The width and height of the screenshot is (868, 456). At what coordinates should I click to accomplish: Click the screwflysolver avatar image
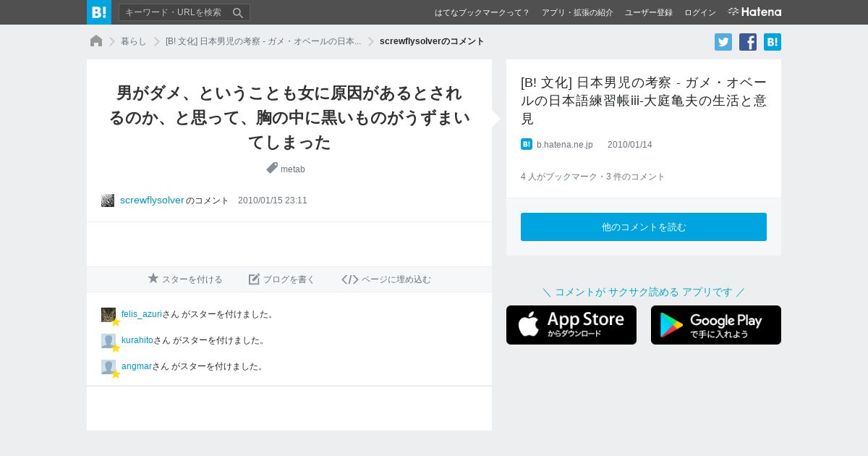[108, 200]
